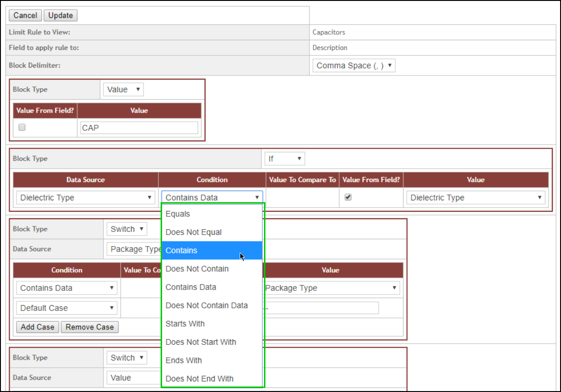The width and height of the screenshot is (561, 392).
Task: Expand the Package Type Value dropdown
Action: [x=330, y=288]
